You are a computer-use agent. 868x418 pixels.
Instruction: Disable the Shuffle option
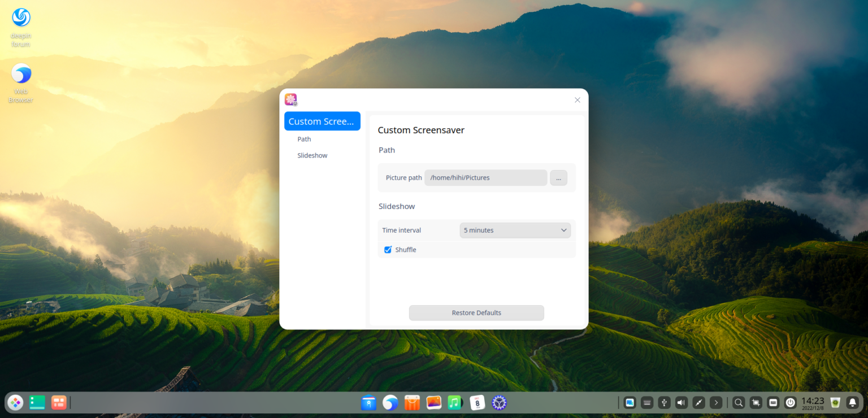pyautogui.click(x=388, y=249)
